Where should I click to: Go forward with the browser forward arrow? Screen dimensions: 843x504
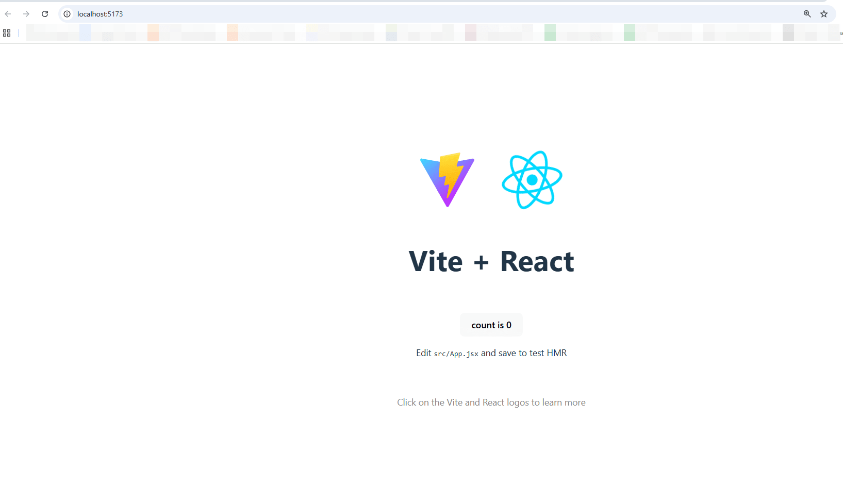26,14
